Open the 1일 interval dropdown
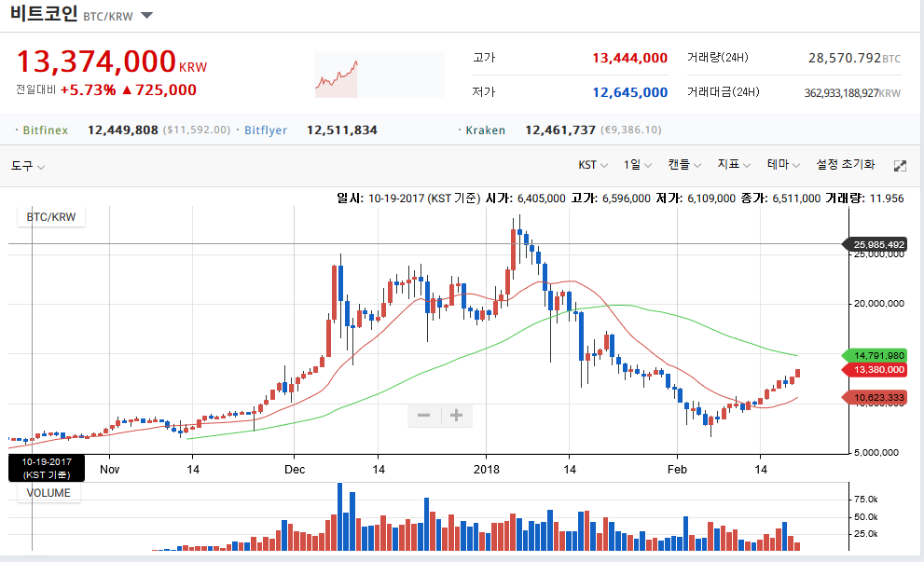The height and width of the screenshot is (562, 924). point(637,165)
